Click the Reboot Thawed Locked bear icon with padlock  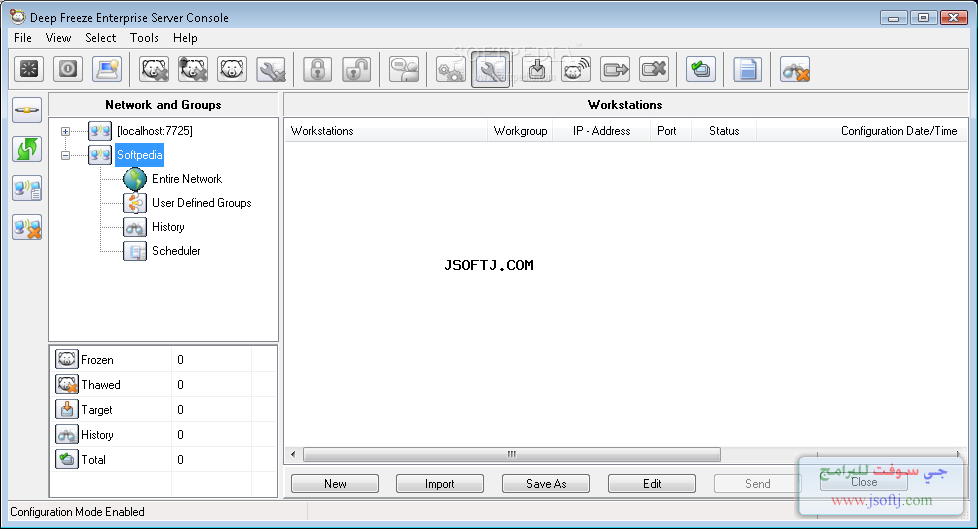(x=193, y=69)
